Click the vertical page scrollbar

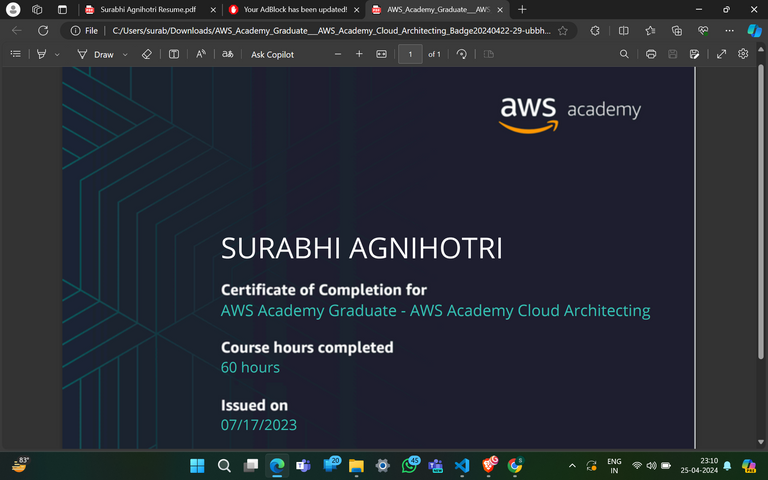(761, 211)
